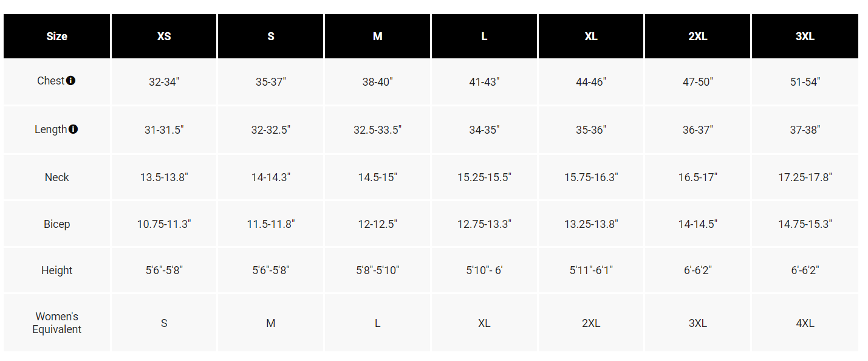868x361 pixels.
Task: Click the Size header cell
Action: (x=56, y=36)
